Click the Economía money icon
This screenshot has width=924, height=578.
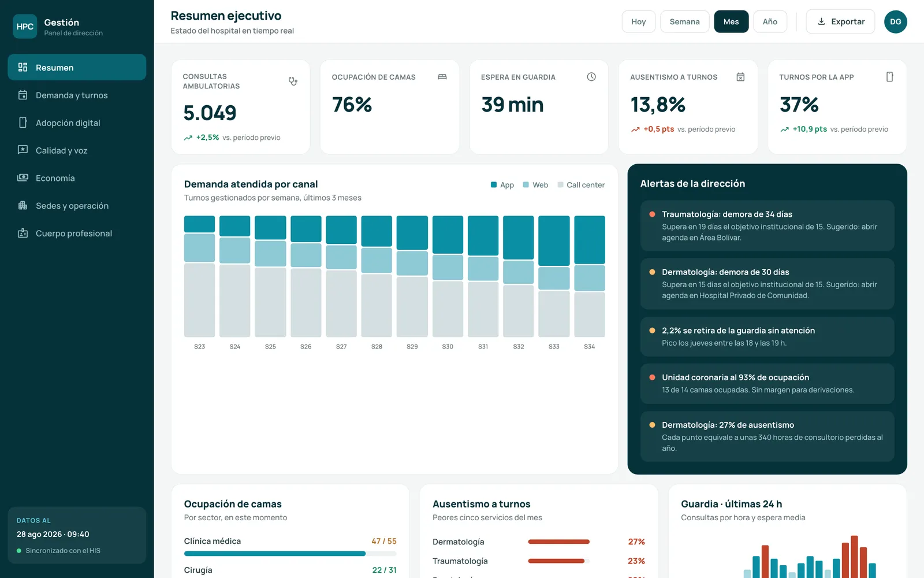click(x=23, y=177)
